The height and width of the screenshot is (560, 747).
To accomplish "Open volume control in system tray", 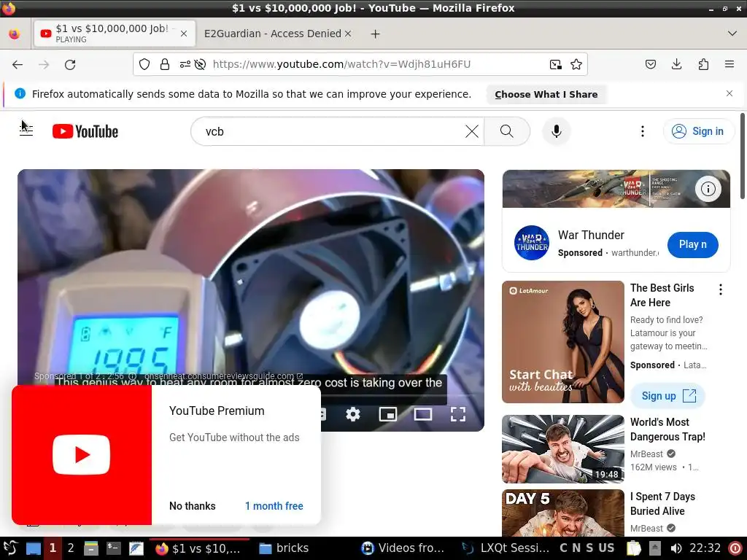I will point(676,548).
